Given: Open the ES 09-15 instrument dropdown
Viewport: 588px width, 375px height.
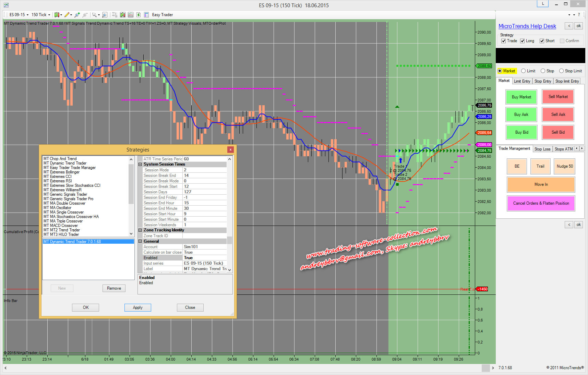Looking at the screenshot, I should (x=19, y=15).
